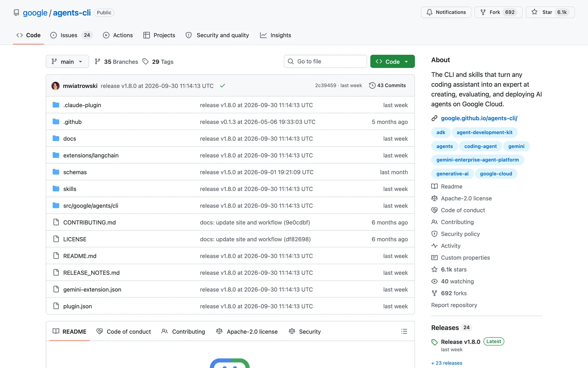Screen dimensions: 588x368
Task: Focus the Go to file search field
Action: pos(325,61)
